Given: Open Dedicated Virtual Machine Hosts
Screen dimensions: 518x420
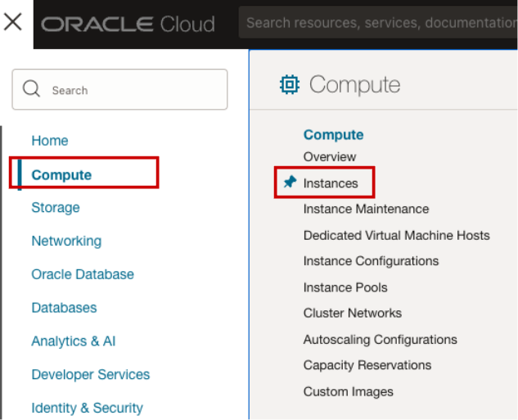Looking at the screenshot, I should click(x=396, y=235).
